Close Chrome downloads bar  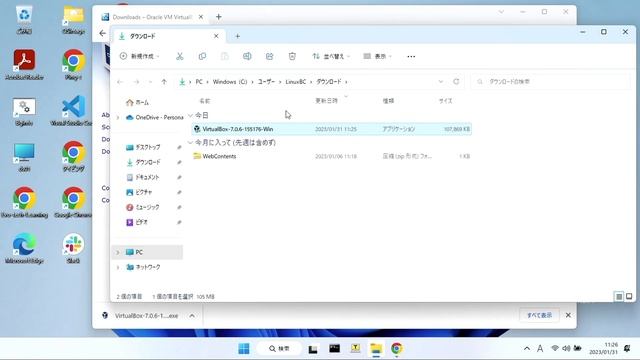[568, 315]
